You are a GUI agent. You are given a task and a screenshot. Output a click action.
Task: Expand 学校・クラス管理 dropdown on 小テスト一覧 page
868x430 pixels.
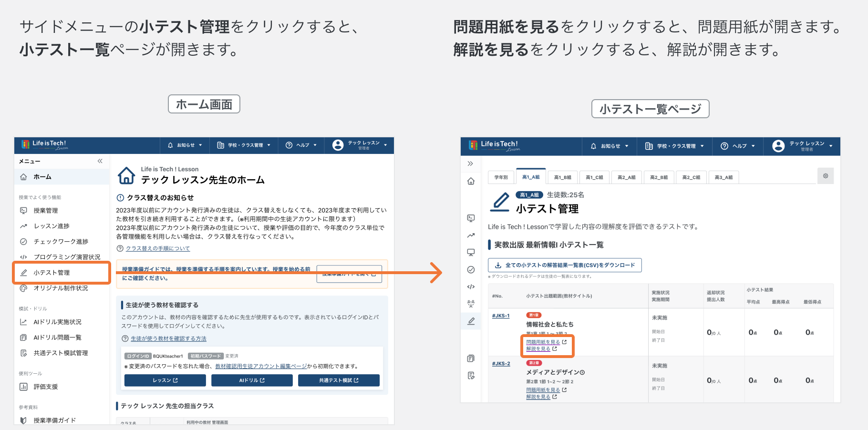point(675,146)
